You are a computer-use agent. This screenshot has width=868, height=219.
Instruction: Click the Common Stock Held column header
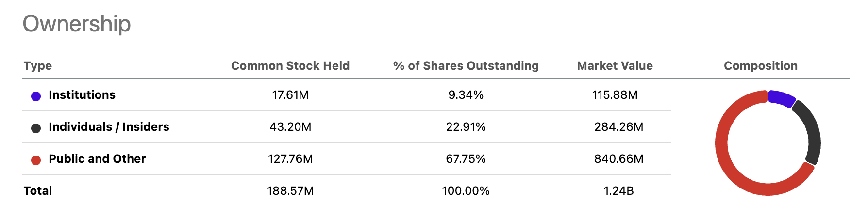click(x=290, y=66)
